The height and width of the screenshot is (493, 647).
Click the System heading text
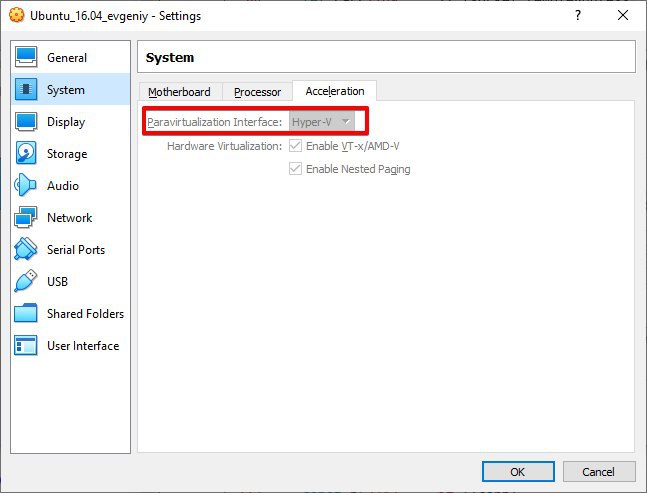point(170,57)
